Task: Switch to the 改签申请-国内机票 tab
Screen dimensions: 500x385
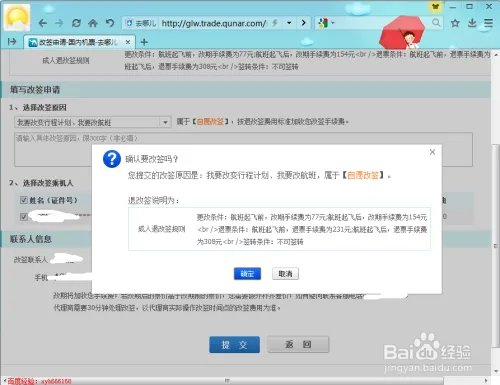Action: pos(79,42)
